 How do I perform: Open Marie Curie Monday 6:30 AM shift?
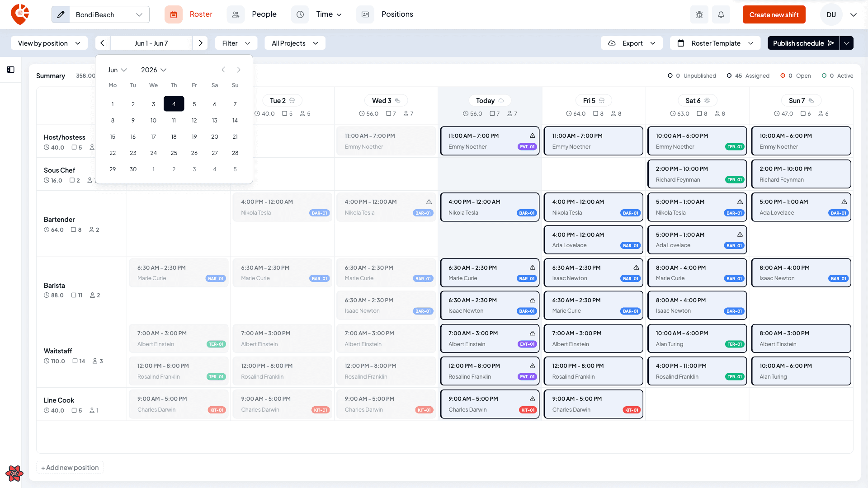(179, 273)
